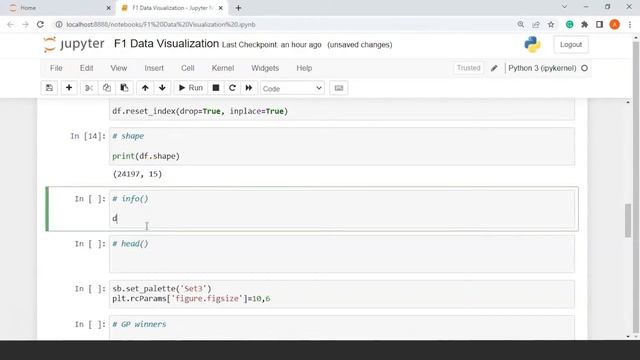The height and width of the screenshot is (360, 640).
Task: Go back in browser history
Action: click(10, 24)
